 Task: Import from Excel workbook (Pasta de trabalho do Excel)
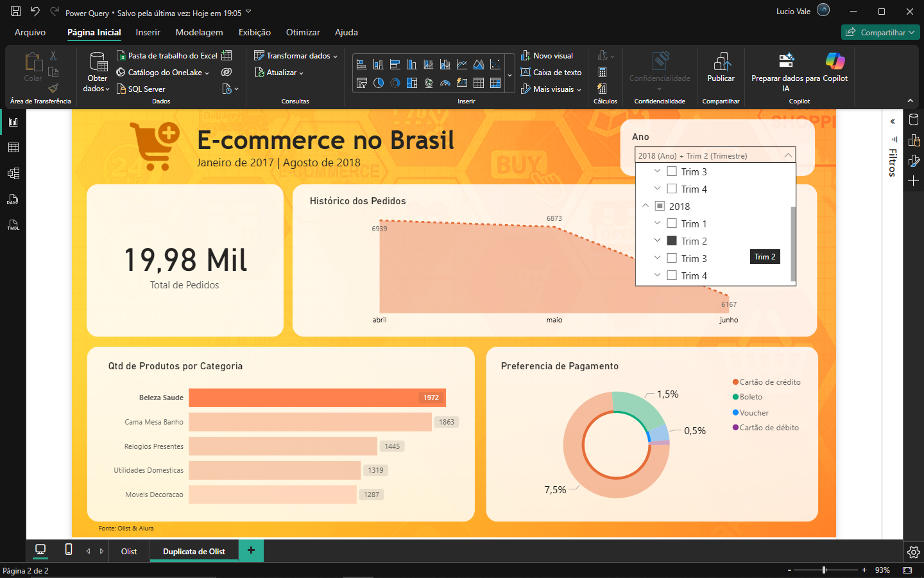click(167, 56)
